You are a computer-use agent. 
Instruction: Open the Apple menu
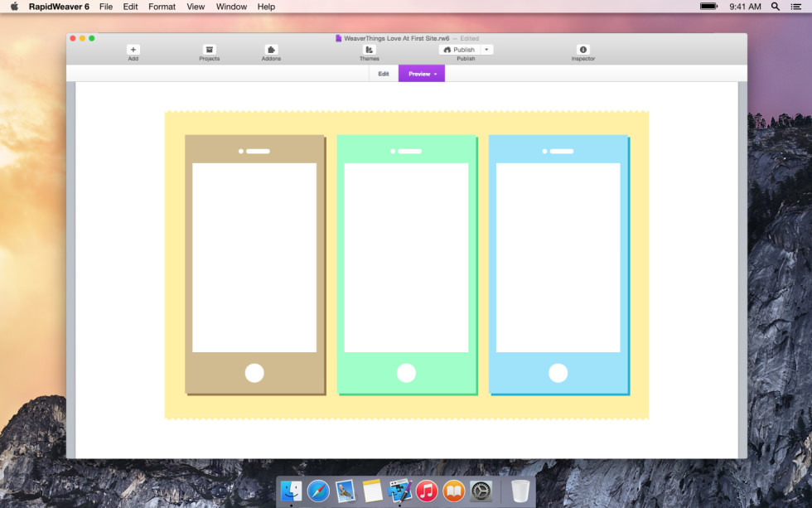coord(15,7)
